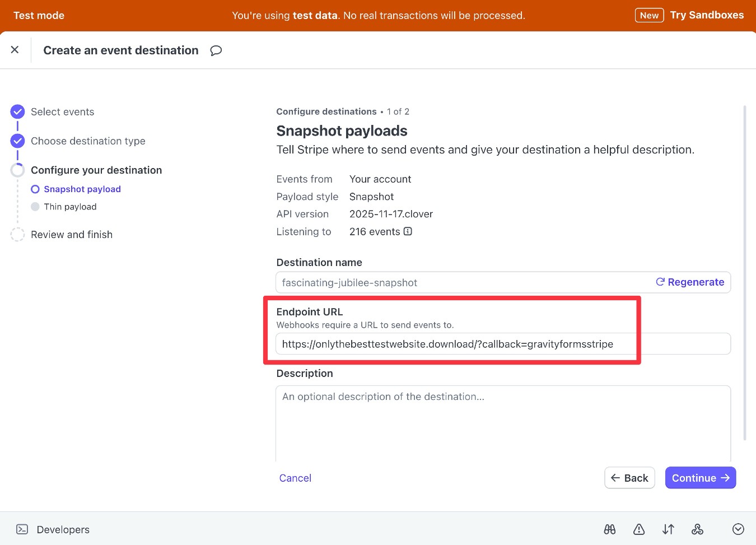The height and width of the screenshot is (545, 756).
Task: Click the completed Select events checkmark
Action: [17, 111]
